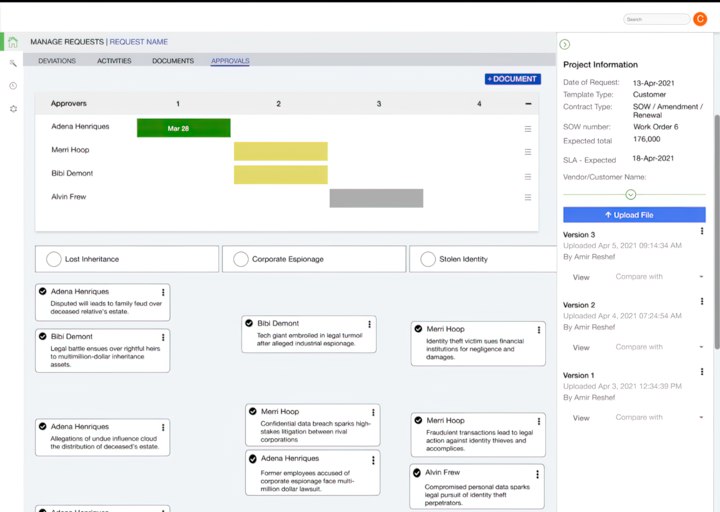The image size is (720, 512).
Task: Open kebab menu on the 'Allegations of undue influence' card
Action: click(x=163, y=428)
